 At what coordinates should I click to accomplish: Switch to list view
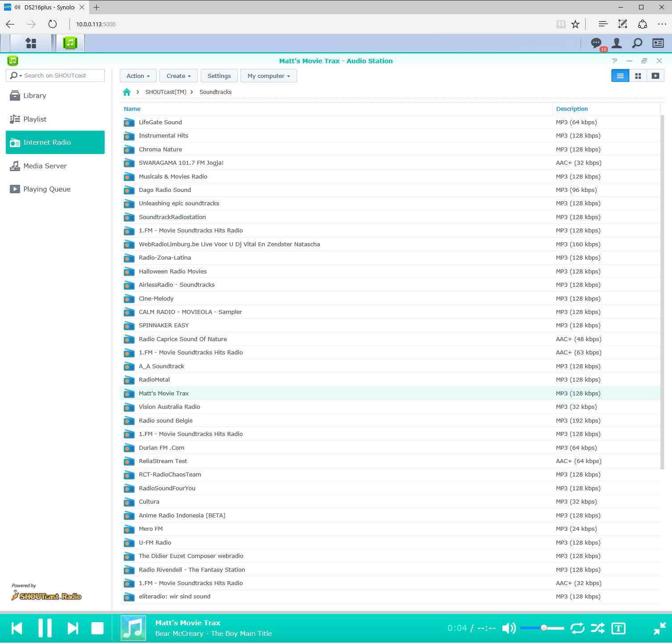[620, 76]
